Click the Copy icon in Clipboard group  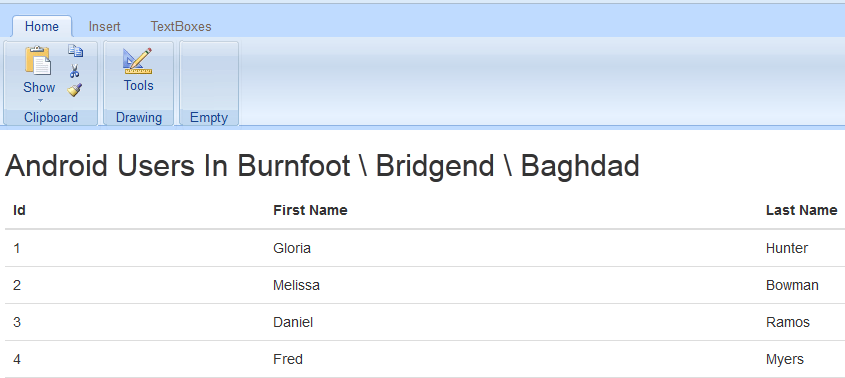pos(75,51)
